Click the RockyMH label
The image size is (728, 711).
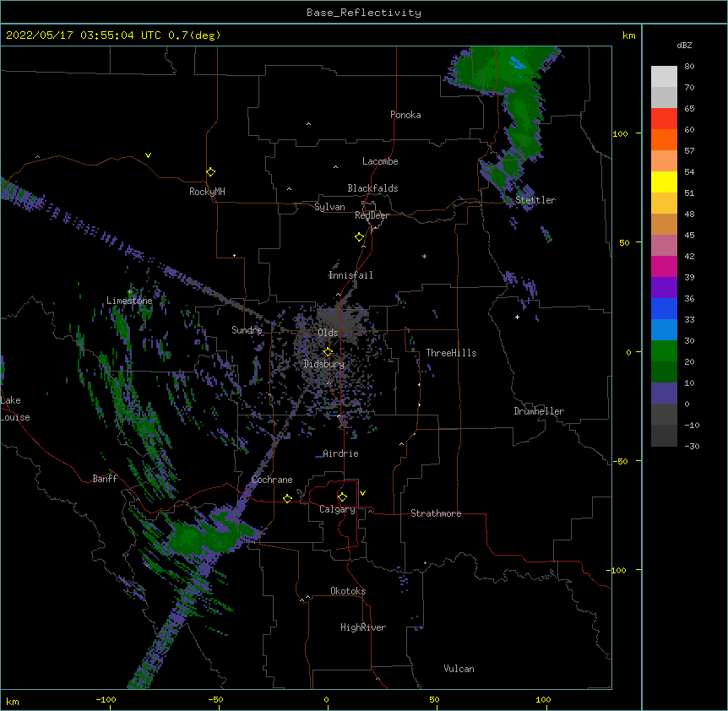pyautogui.click(x=207, y=192)
